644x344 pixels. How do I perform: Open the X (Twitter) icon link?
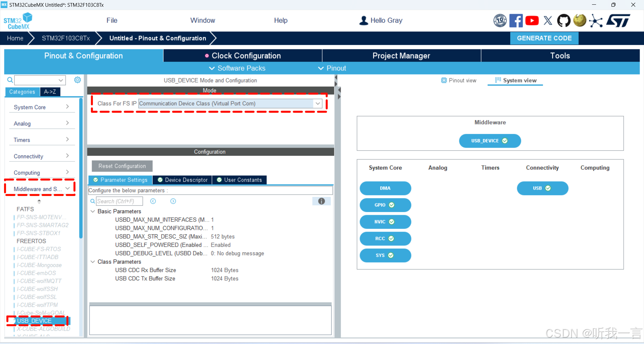click(x=548, y=20)
